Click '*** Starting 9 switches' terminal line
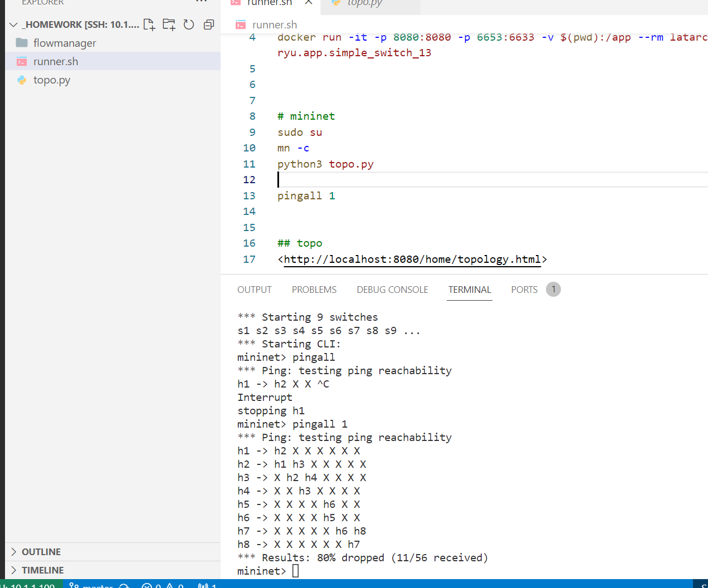This screenshot has width=708, height=588. click(x=307, y=317)
